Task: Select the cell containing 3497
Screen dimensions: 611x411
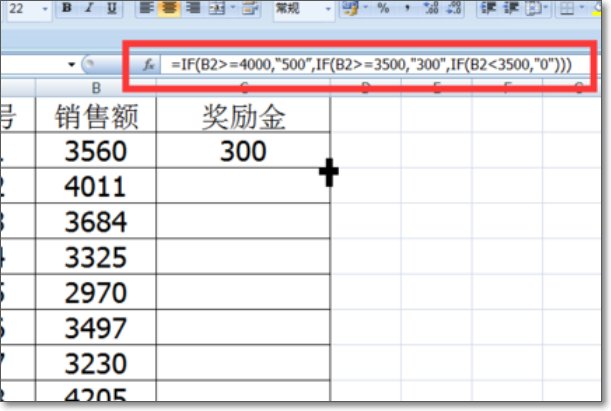Action: pyautogui.click(x=96, y=328)
